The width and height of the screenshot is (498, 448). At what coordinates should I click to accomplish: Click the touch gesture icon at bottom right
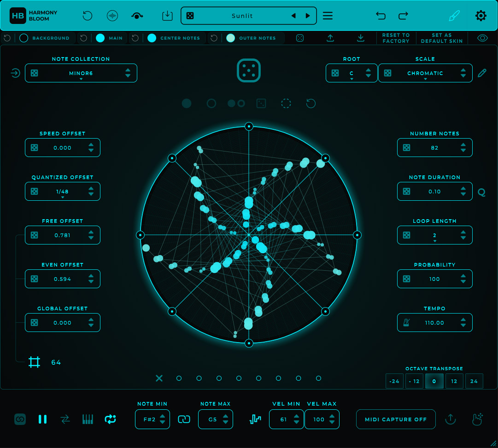coord(478,419)
